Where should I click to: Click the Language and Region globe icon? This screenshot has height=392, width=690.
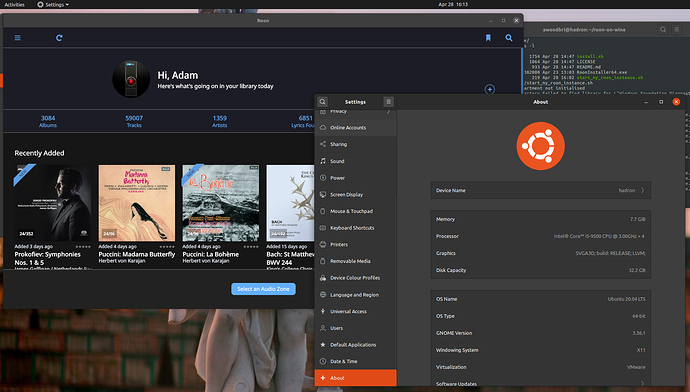click(x=323, y=294)
